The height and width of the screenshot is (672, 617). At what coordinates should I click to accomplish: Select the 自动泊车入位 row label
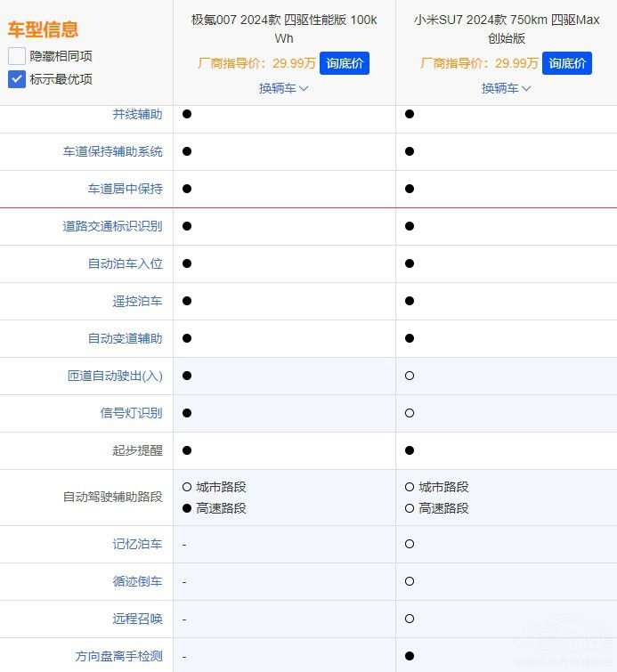click(x=125, y=263)
